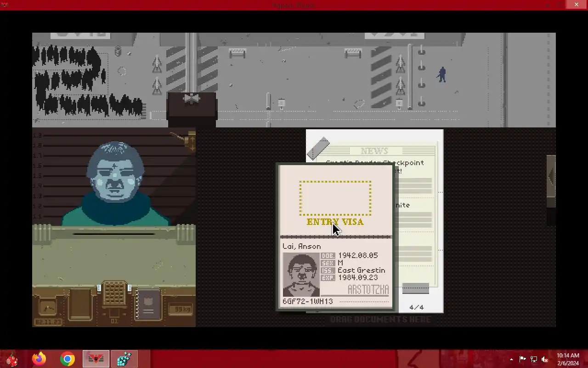
Task: Click the desk clock showing the time
Action: (47, 307)
